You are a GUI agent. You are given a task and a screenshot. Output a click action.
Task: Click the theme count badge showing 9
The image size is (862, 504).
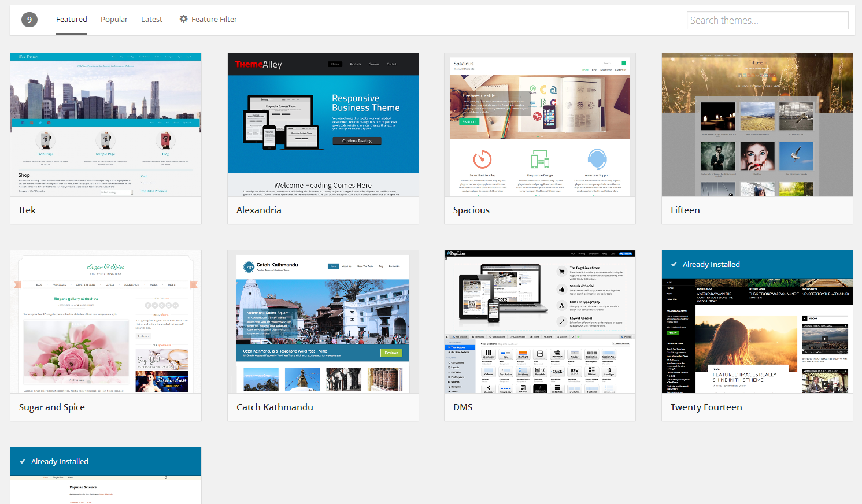(x=29, y=20)
